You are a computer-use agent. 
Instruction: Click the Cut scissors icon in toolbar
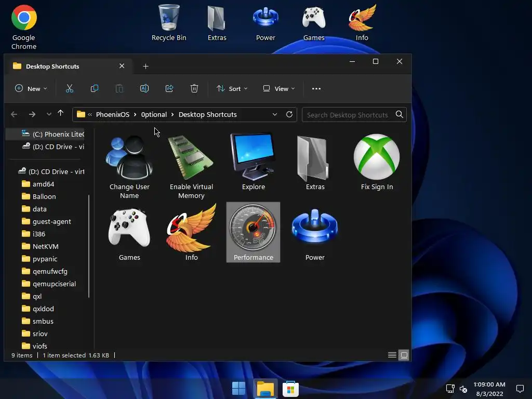[x=70, y=88]
